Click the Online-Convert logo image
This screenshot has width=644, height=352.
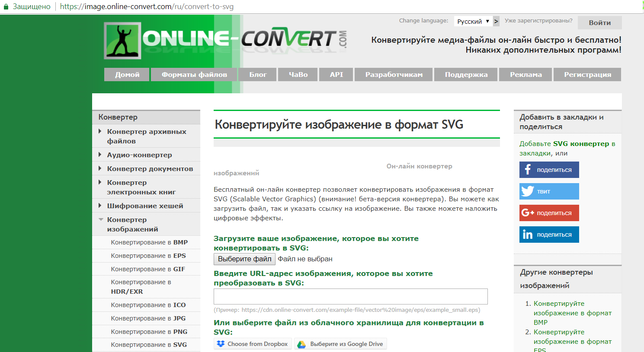coord(225,40)
